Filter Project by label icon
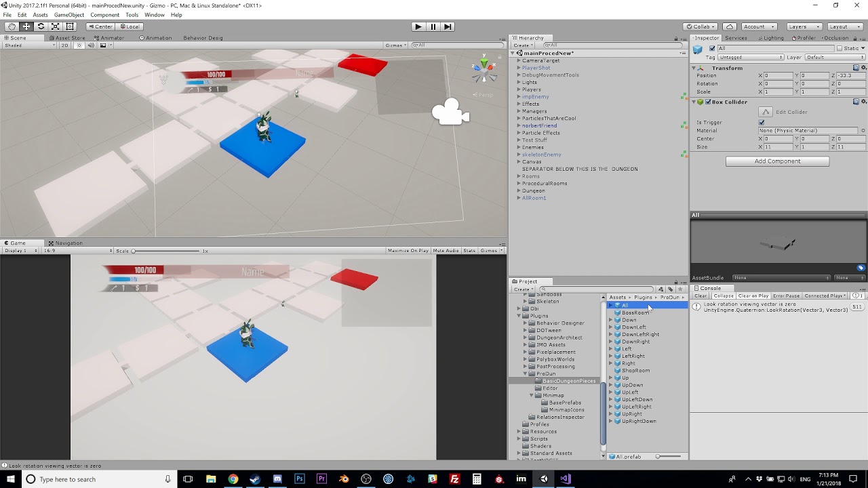Image resolution: width=868 pixels, height=488 pixels. [x=671, y=289]
